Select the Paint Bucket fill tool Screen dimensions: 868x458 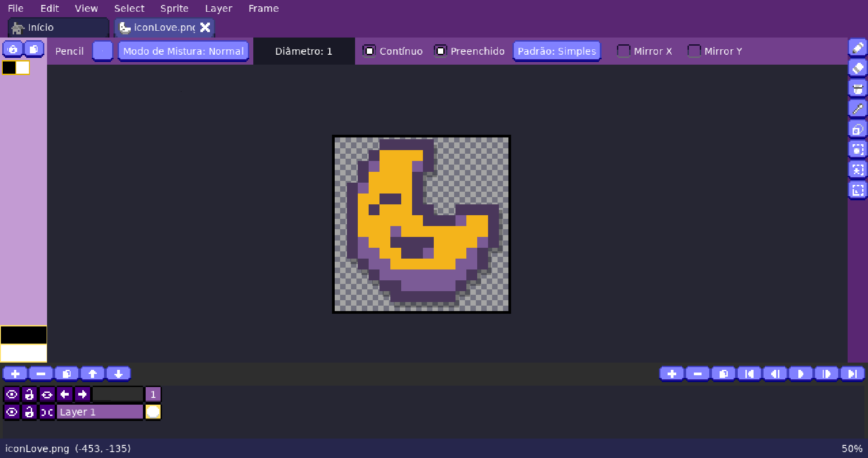(x=858, y=89)
